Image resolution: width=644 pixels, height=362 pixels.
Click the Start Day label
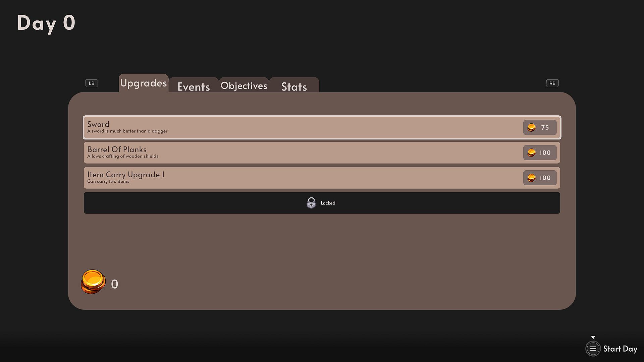click(x=620, y=349)
